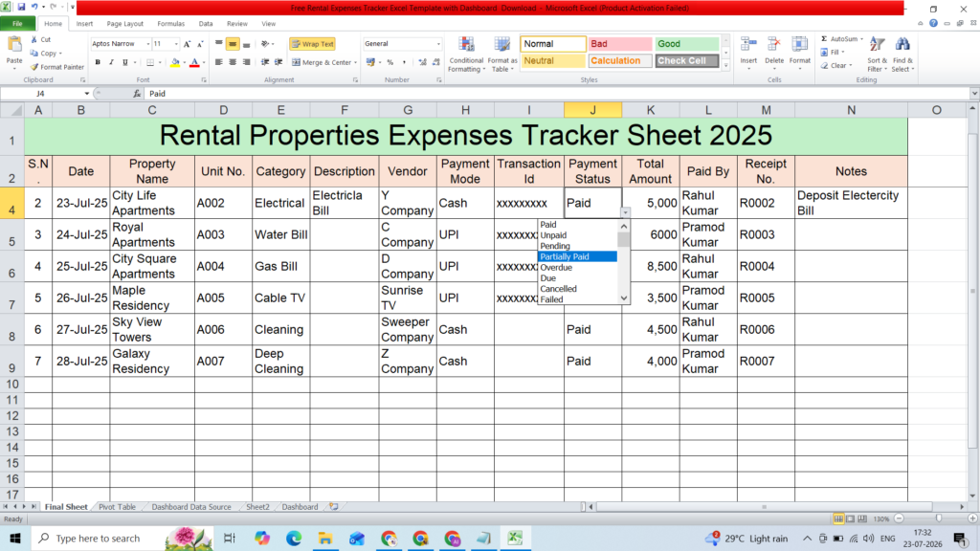Click the Undo arrow in quick access toolbar

(x=34, y=8)
